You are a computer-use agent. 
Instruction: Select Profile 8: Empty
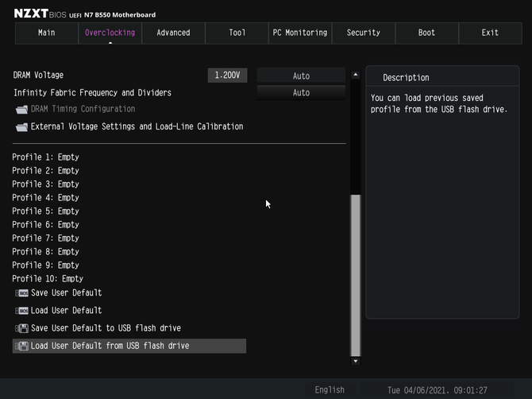point(45,252)
